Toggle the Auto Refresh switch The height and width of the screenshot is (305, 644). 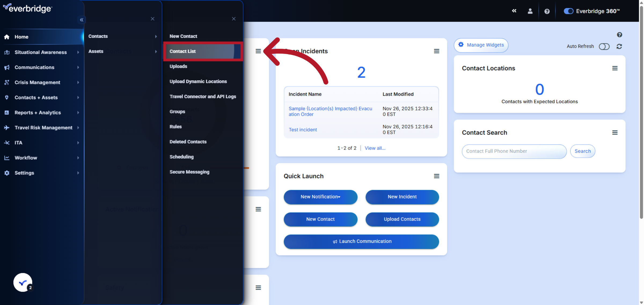point(604,46)
